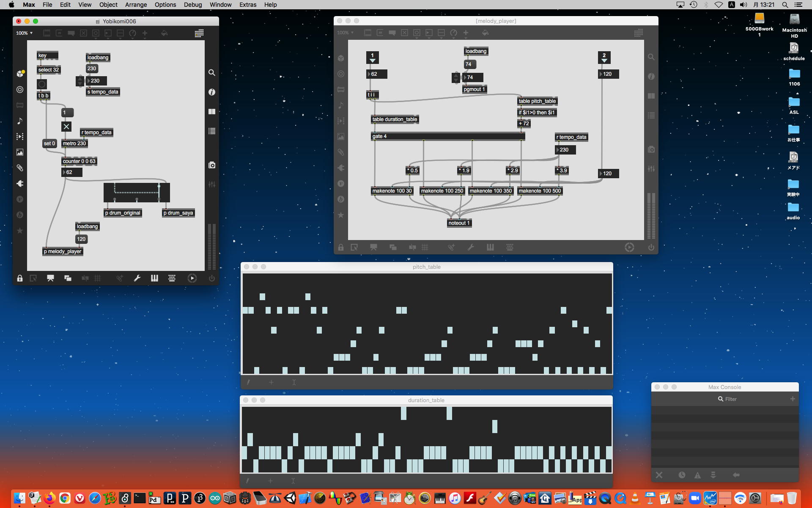Toggle the X toggle object above metro
This screenshot has width=812, height=508.
pos(66,127)
